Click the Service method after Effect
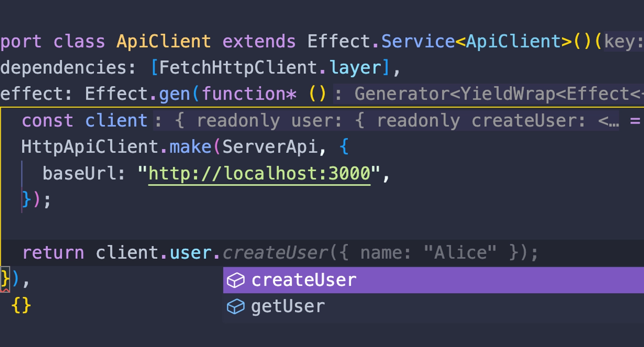The height and width of the screenshot is (347, 644). [x=418, y=42]
